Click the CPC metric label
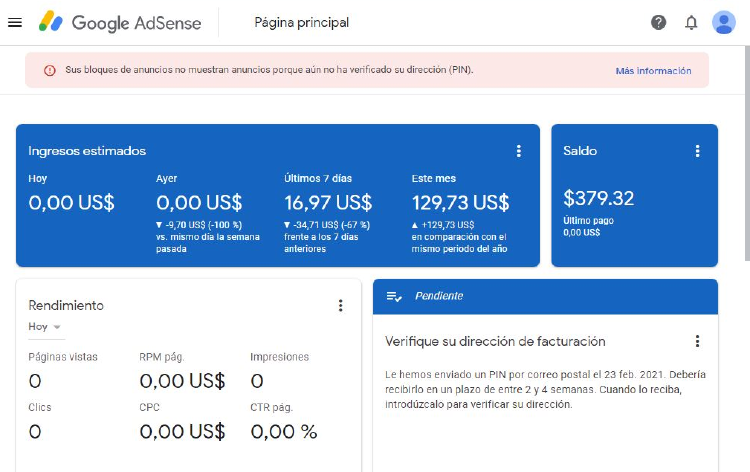This screenshot has height=472, width=750. click(x=149, y=407)
